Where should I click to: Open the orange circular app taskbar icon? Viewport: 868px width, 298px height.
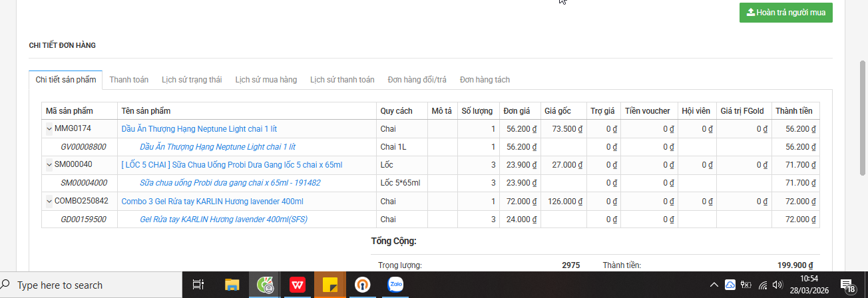click(x=363, y=285)
